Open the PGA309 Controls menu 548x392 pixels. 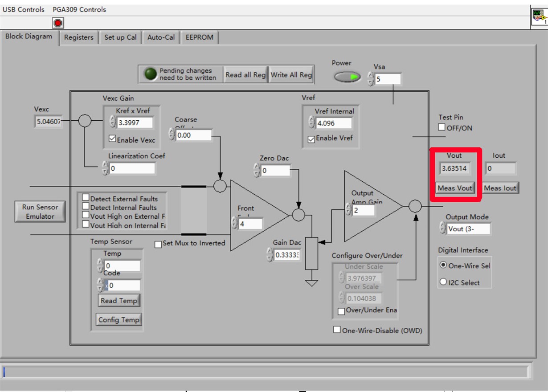(x=79, y=9)
